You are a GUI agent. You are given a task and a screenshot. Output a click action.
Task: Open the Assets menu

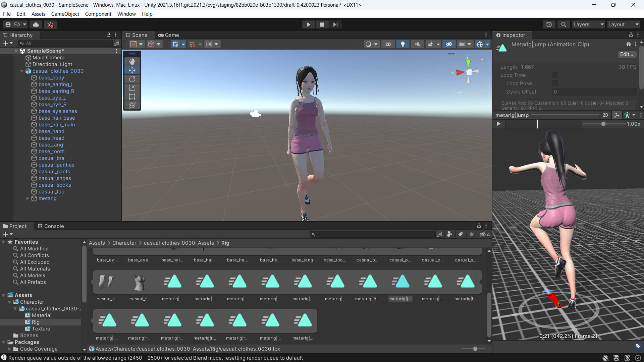(x=38, y=14)
